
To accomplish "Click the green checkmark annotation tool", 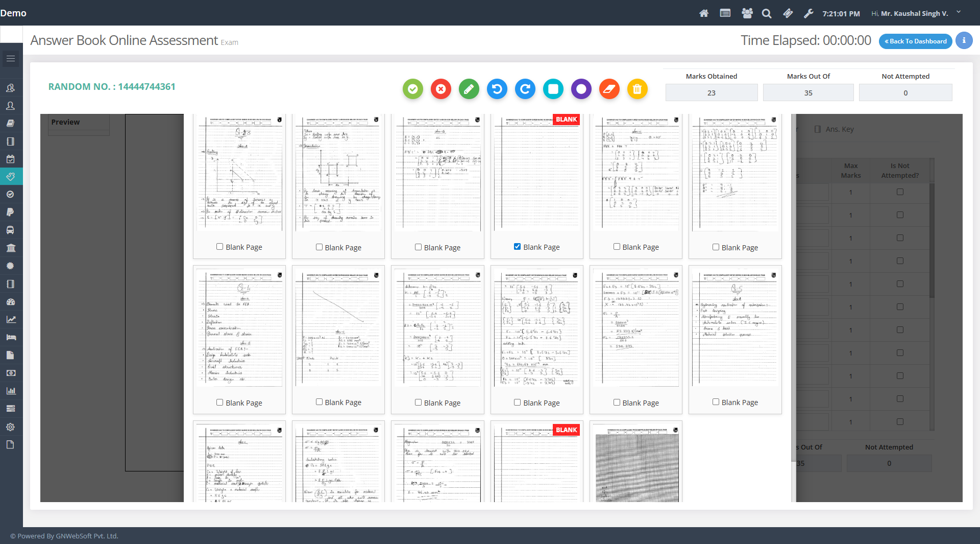I will (x=412, y=89).
